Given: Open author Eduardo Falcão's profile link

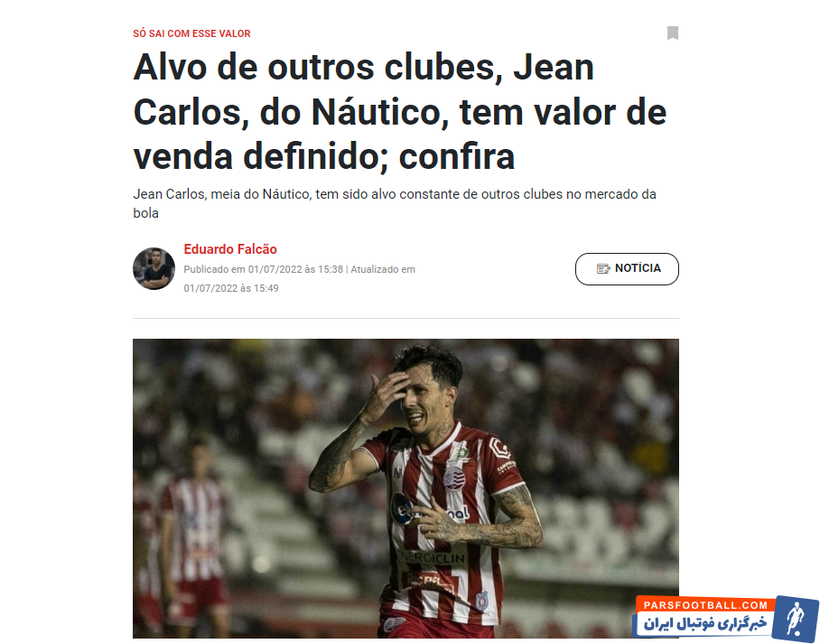Looking at the screenshot, I should (230, 249).
